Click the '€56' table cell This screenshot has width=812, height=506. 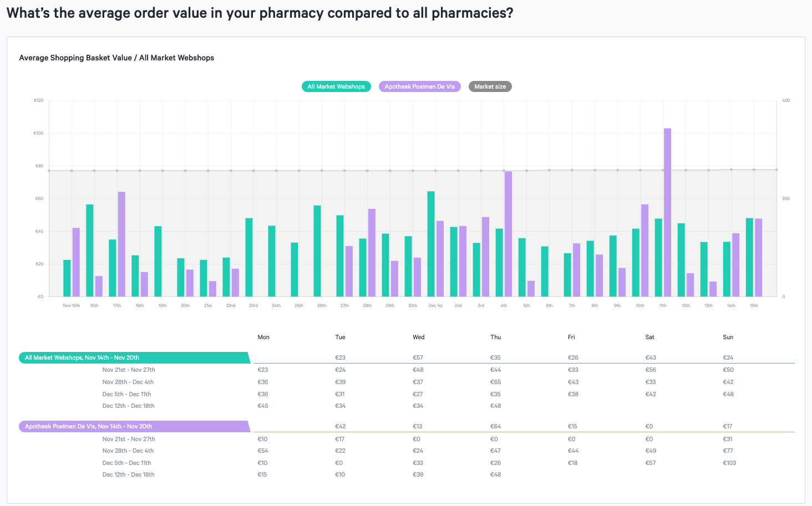click(651, 370)
